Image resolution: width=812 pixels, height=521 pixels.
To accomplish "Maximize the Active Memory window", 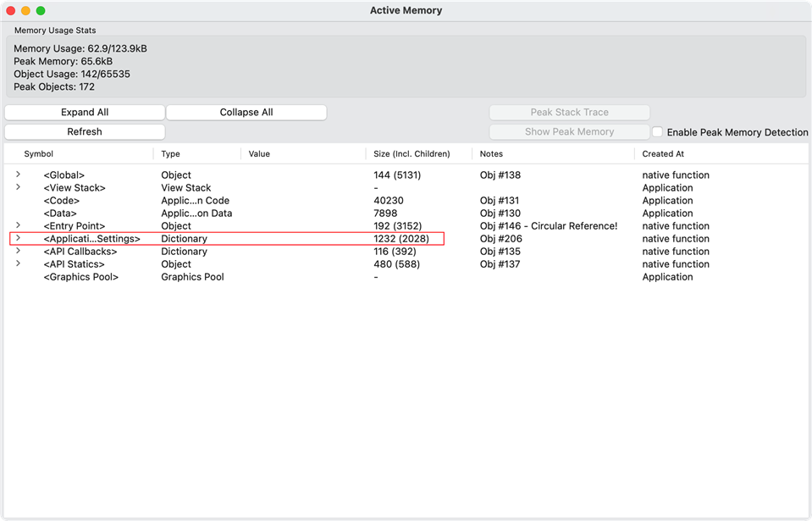I will [x=41, y=10].
